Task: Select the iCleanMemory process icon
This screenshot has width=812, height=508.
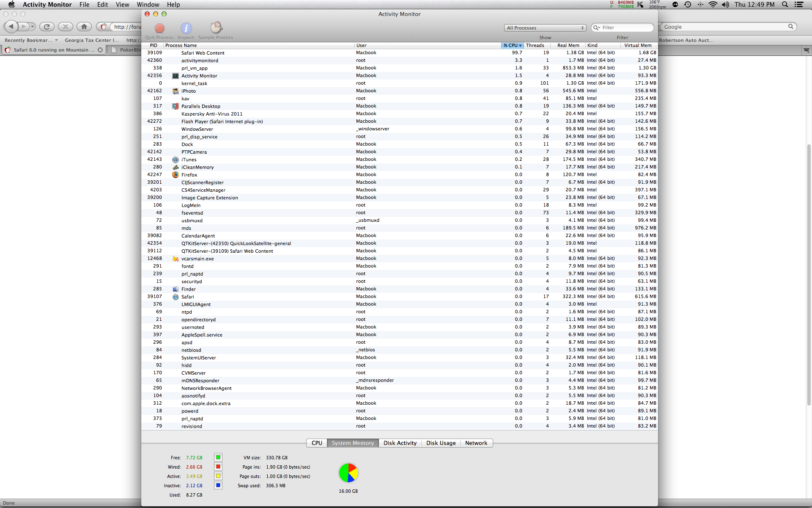Action: pyautogui.click(x=175, y=167)
